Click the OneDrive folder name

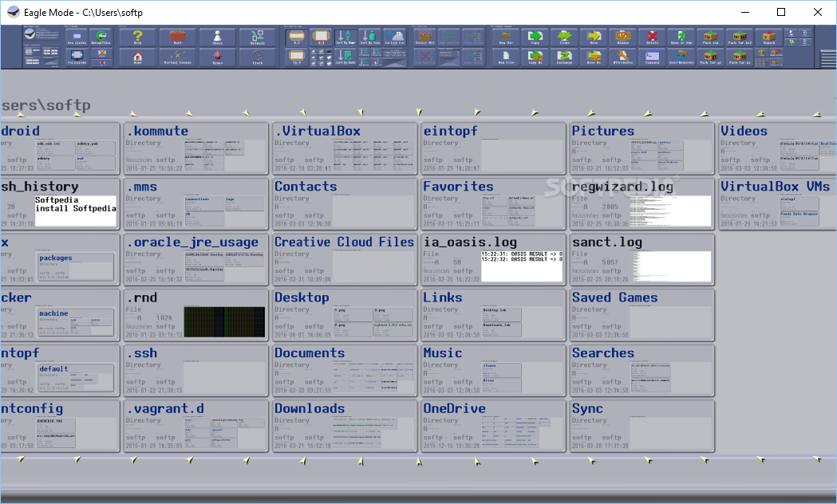454,408
